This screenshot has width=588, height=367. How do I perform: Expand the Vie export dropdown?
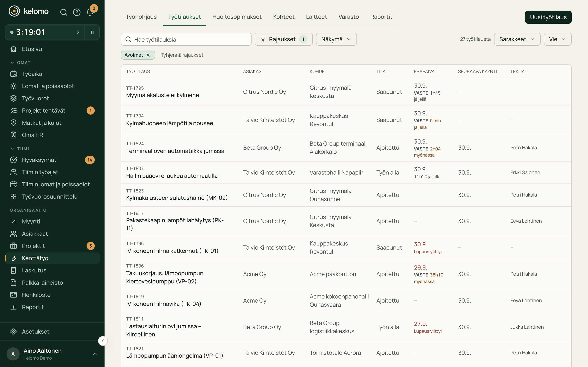tap(557, 39)
